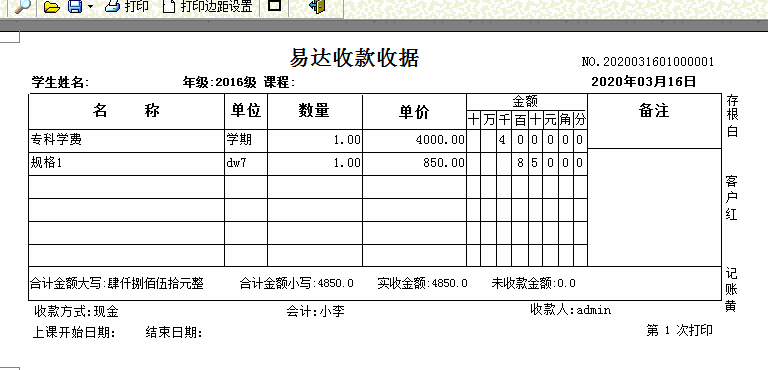
Task: Click the 打印 print button
Action: [126, 6]
